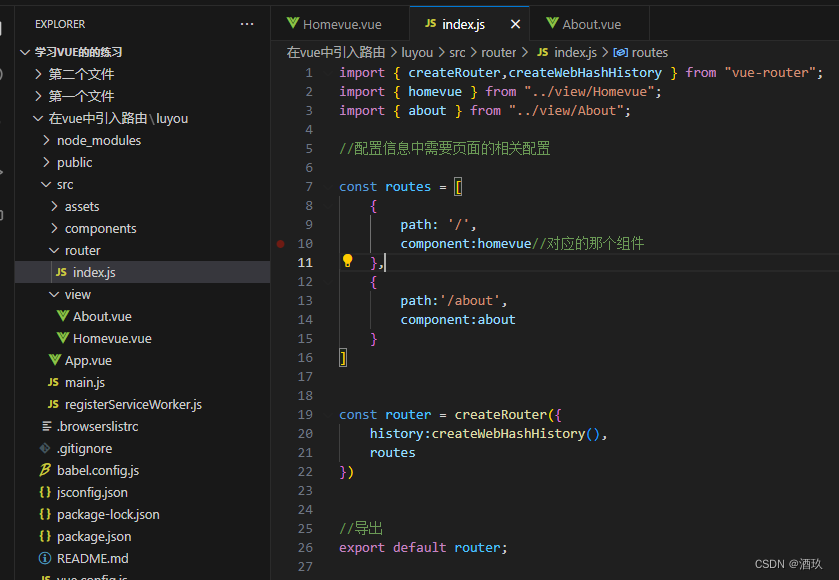This screenshot has width=839, height=580.
Task: Click the Vue icon beside About.vue in tree
Action: [x=63, y=316]
